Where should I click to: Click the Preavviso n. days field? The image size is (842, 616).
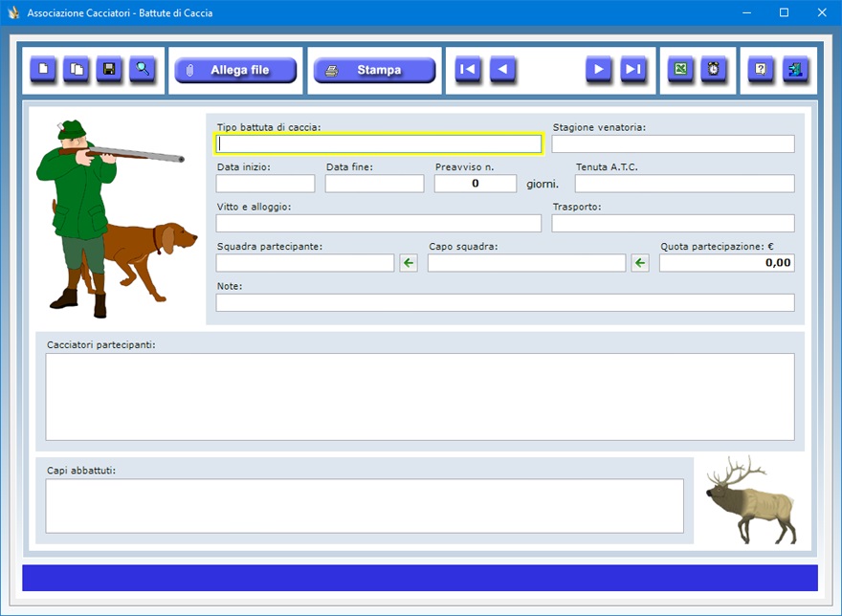point(476,184)
